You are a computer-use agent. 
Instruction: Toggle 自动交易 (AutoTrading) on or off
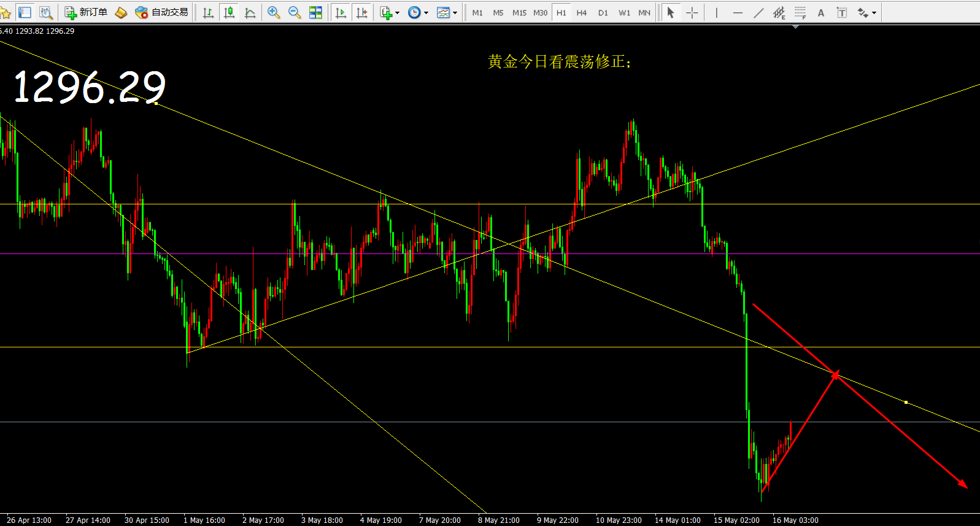point(162,12)
